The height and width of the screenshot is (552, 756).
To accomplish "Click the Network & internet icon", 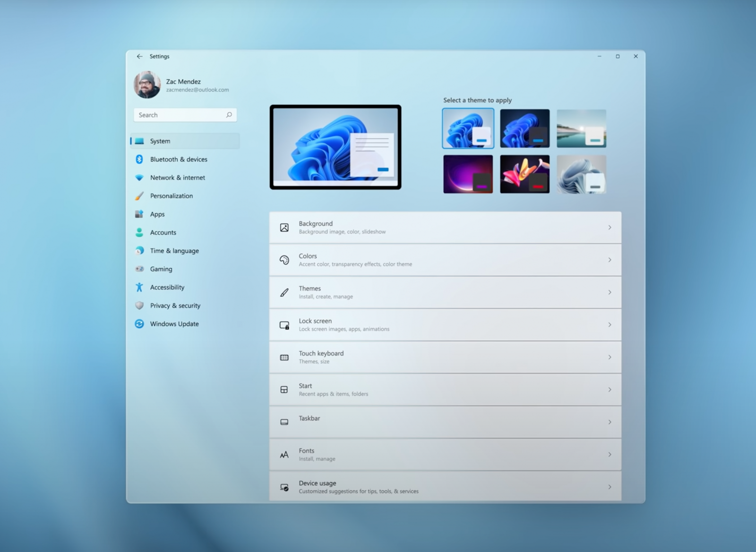I will pyautogui.click(x=139, y=178).
